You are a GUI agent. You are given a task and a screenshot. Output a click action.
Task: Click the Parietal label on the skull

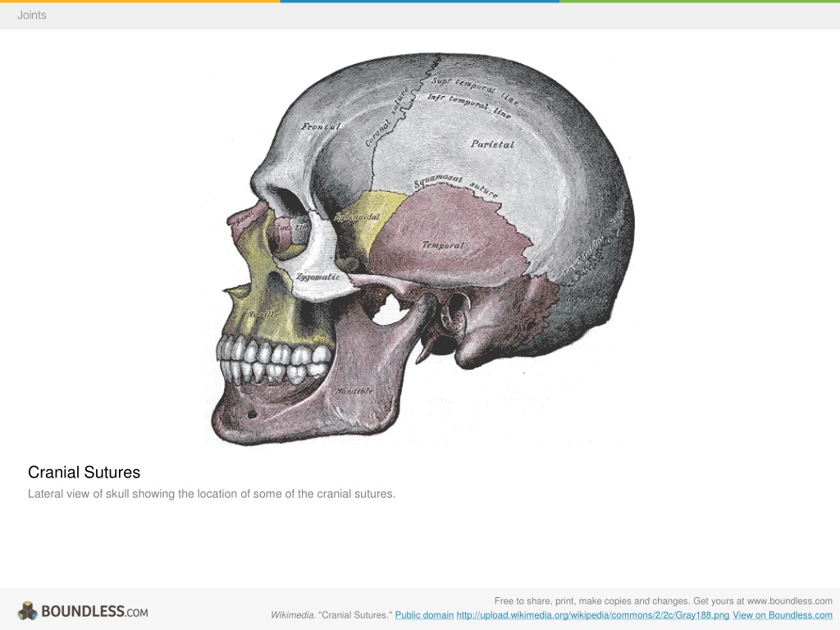(x=492, y=144)
